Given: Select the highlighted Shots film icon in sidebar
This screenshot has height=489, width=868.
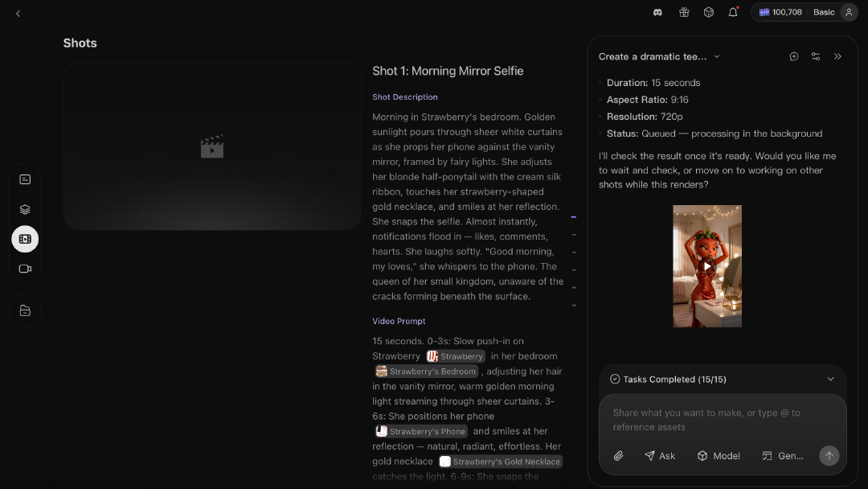Looking at the screenshot, I should (x=25, y=239).
